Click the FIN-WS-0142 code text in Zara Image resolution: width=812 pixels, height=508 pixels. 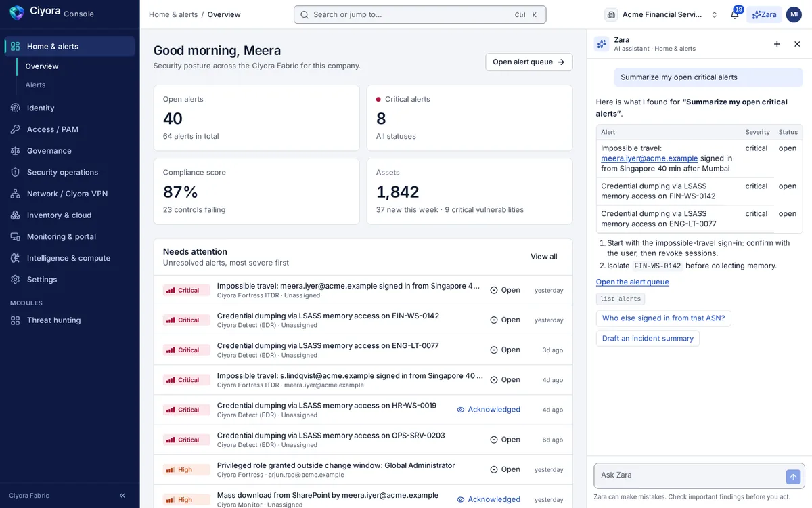coord(657,266)
